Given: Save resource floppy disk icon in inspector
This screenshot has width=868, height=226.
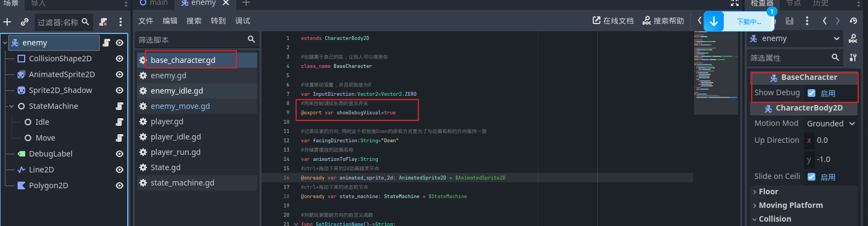Looking at the screenshot, I should coord(790,21).
